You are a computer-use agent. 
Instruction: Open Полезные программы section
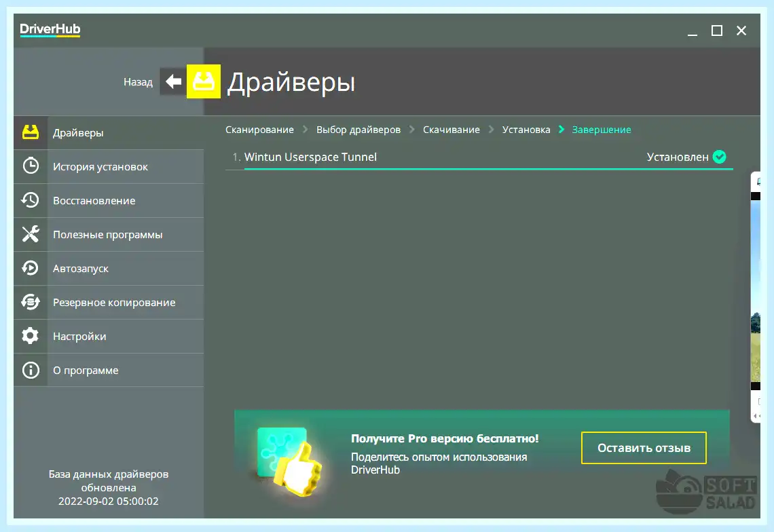[x=109, y=234]
